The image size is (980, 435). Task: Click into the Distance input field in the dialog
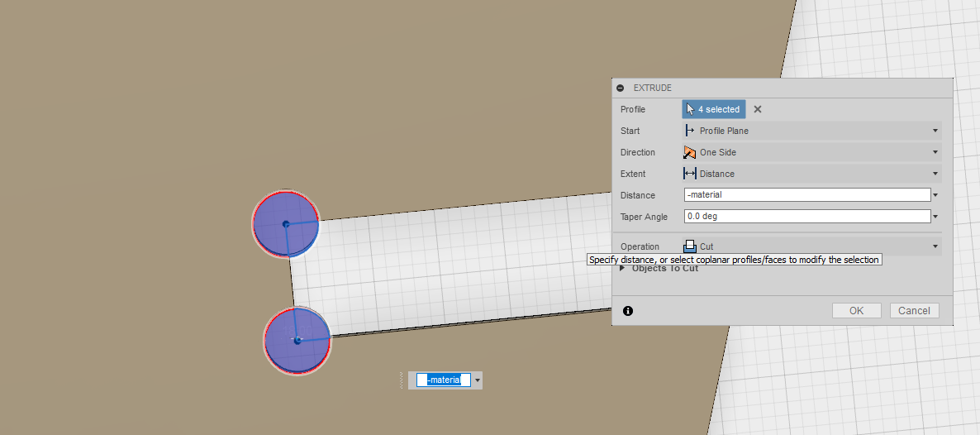[x=807, y=194]
